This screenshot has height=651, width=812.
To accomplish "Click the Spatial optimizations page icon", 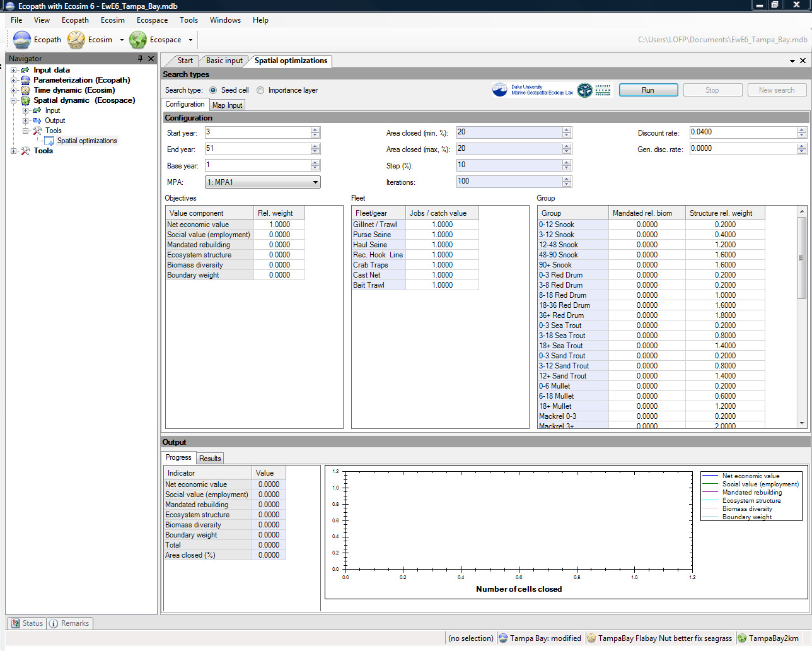I will [x=49, y=141].
